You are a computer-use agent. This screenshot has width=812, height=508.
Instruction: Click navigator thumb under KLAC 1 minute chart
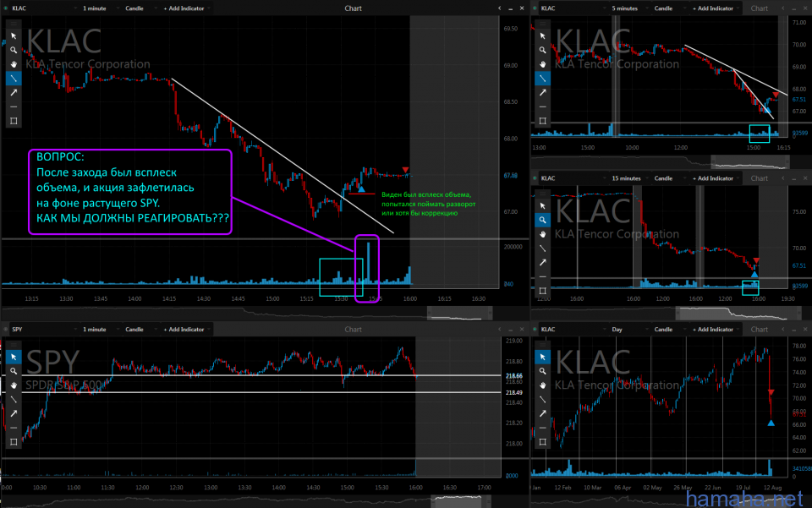[x=459, y=314]
